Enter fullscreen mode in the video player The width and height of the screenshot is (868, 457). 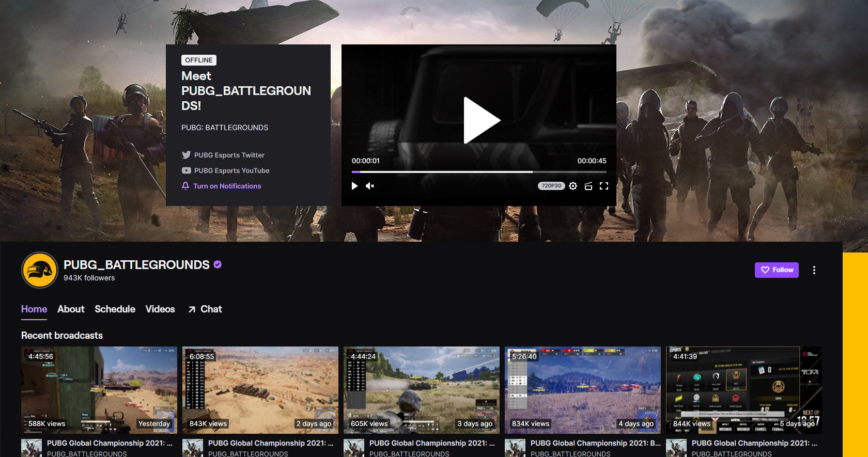point(604,186)
